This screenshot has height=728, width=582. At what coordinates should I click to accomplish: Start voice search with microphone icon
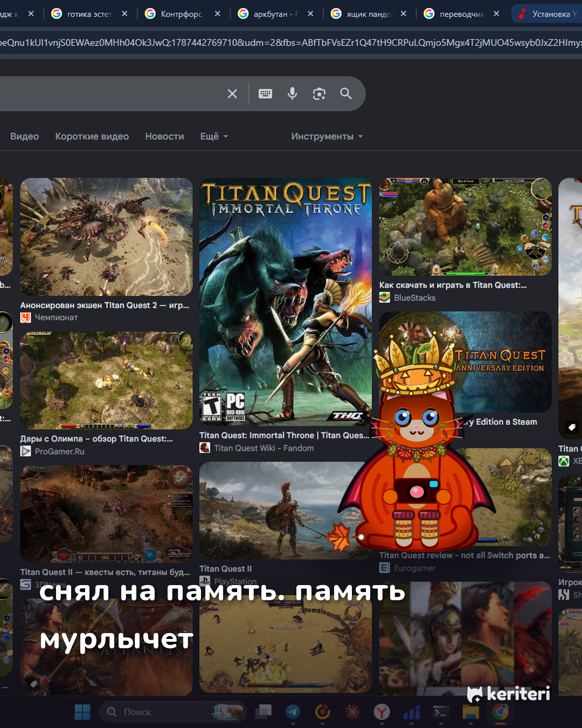click(x=292, y=94)
